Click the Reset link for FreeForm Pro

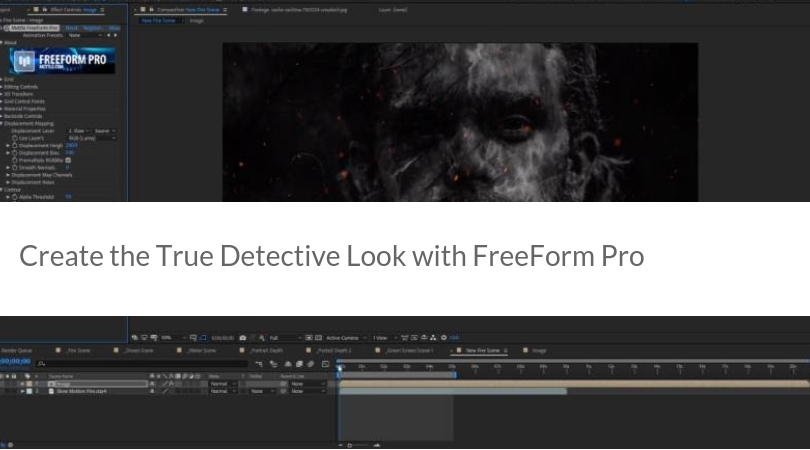click(x=71, y=28)
